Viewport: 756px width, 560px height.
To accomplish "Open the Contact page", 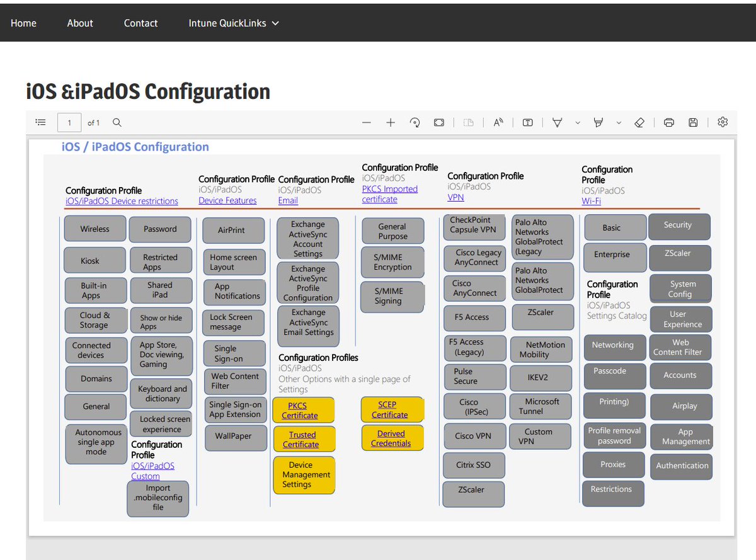I will point(140,23).
